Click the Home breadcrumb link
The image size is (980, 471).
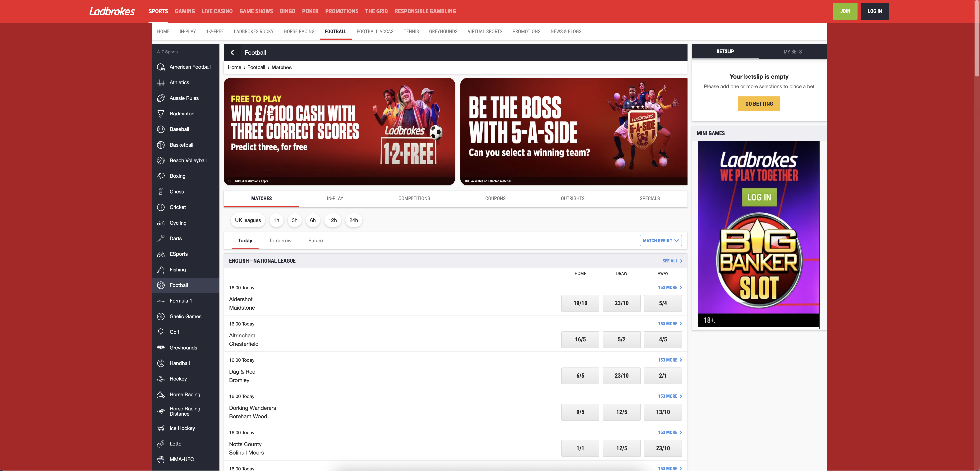click(x=234, y=67)
